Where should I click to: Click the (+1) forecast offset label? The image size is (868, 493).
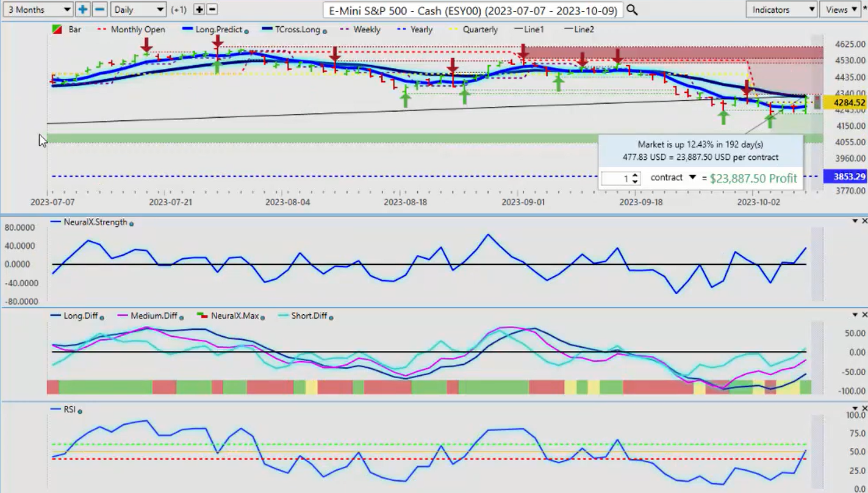[179, 10]
